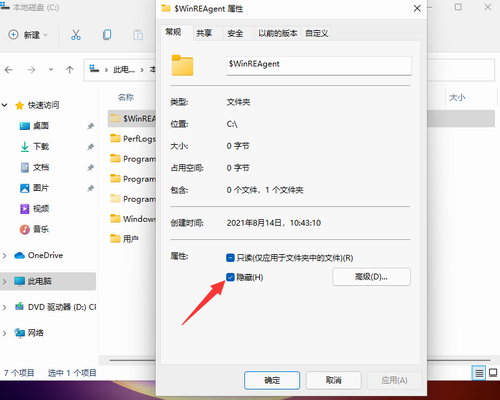
Task: Uncheck the 隐藏(H) hidden checkbox
Action: [x=230, y=277]
